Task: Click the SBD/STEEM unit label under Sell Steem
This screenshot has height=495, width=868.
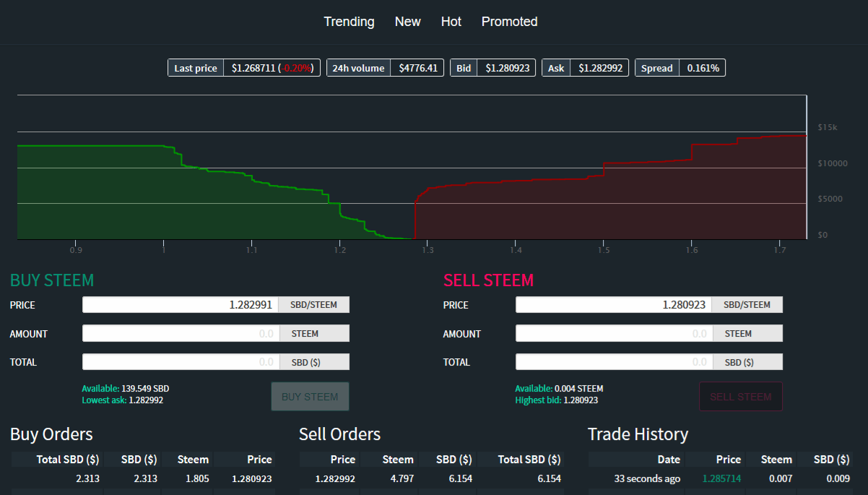Action: click(x=747, y=305)
